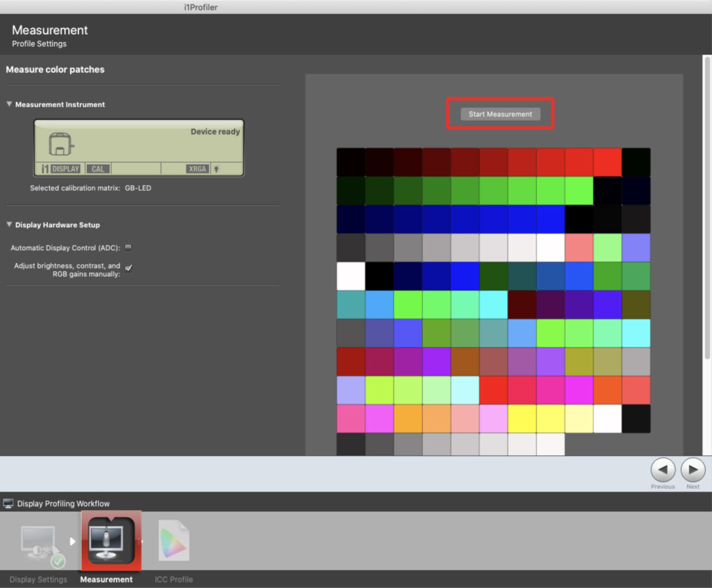This screenshot has width=712, height=588.
Task: Select the Measurement workflow step icon
Action: click(111, 542)
